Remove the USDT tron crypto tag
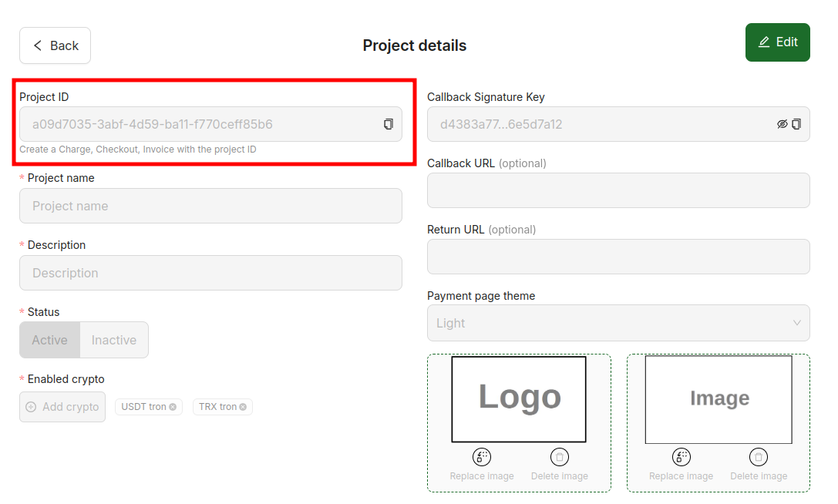 pyautogui.click(x=173, y=407)
